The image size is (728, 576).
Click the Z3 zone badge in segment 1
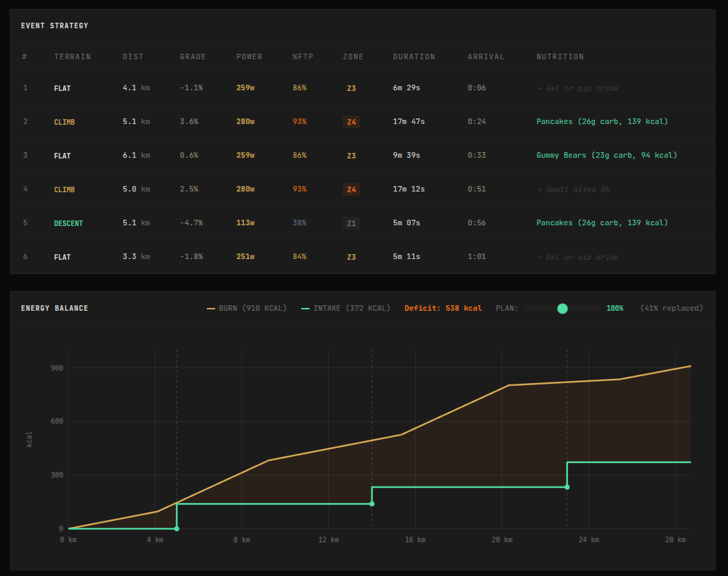tap(351, 89)
